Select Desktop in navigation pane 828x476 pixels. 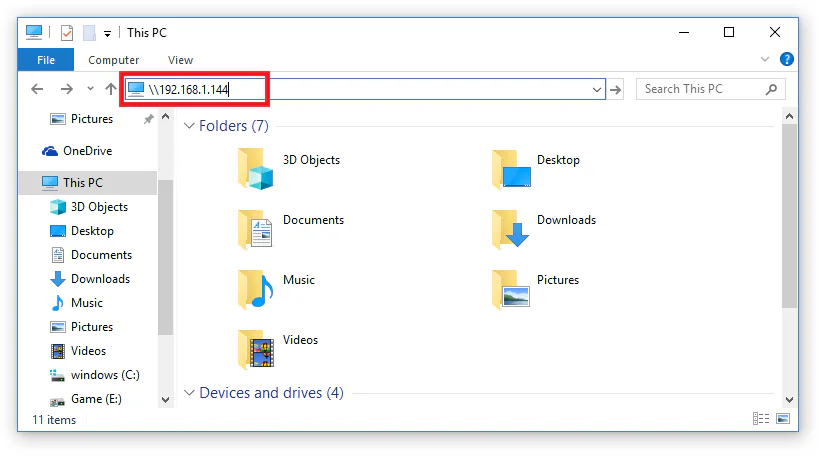click(82, 231)
